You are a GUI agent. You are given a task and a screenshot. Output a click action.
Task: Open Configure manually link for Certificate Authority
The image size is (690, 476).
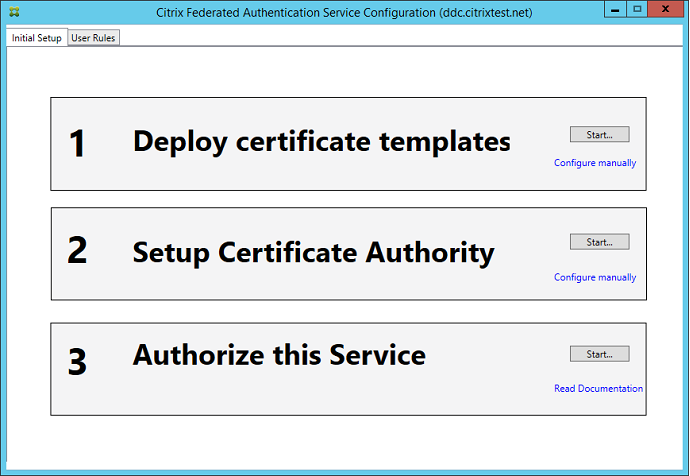[x=595, y=277]
